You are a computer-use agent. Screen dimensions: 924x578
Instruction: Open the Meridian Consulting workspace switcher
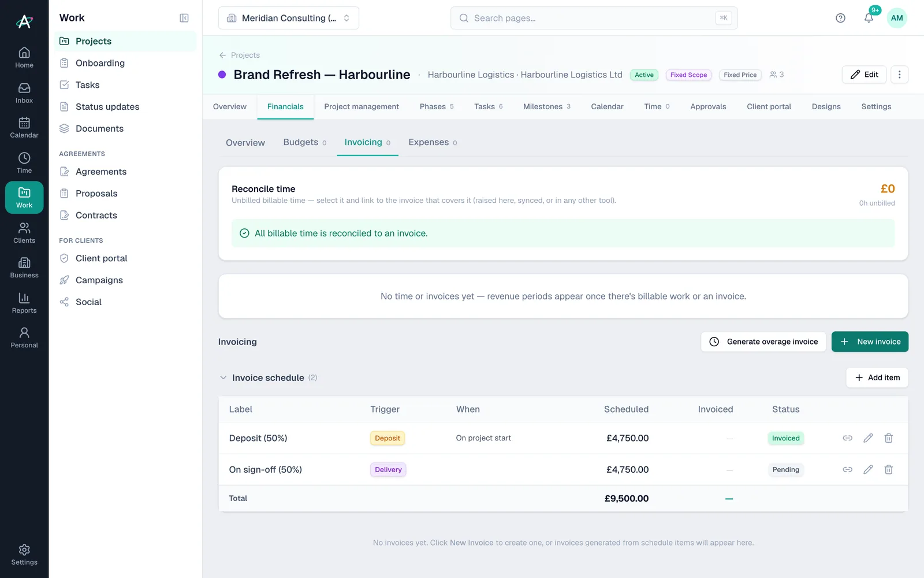(x=289, y=18)
